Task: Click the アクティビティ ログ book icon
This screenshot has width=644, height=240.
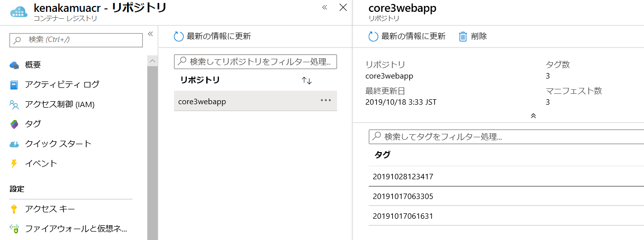Action: point(14,84)
